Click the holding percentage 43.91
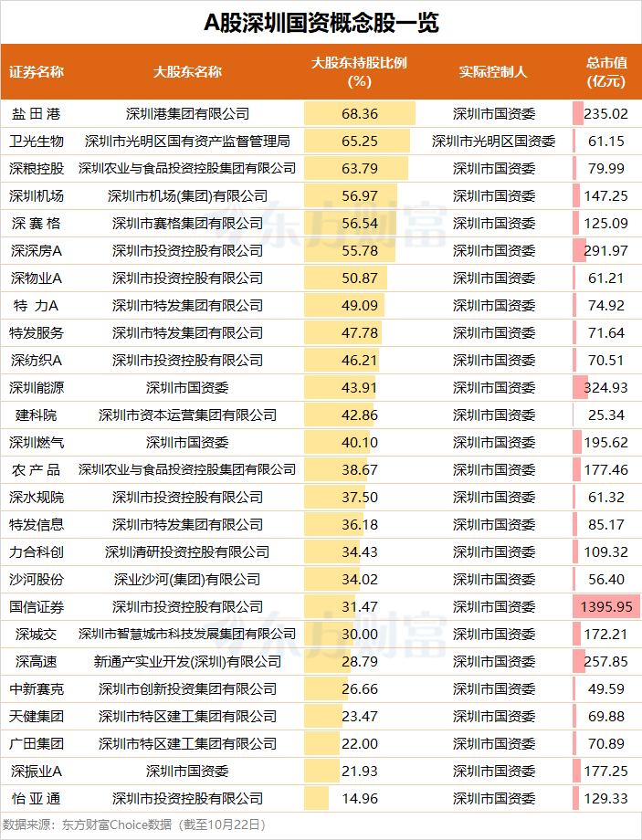 [360, 387]
